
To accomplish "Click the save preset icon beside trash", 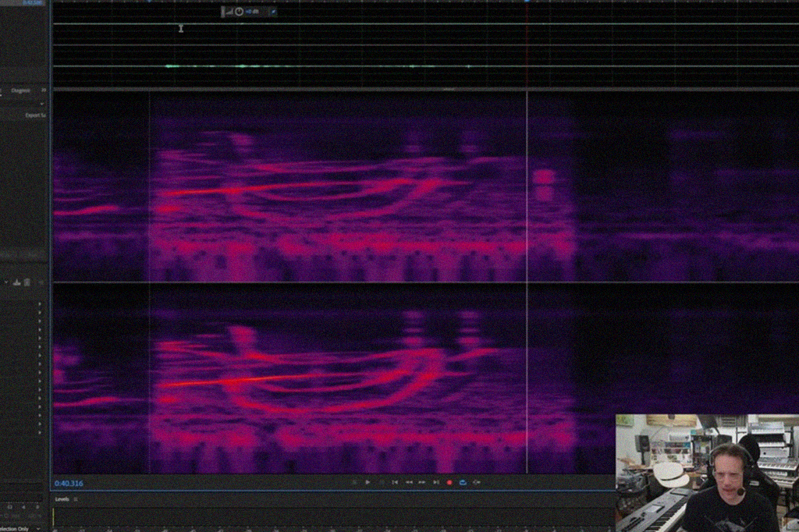I will click(x=16, y=282).
